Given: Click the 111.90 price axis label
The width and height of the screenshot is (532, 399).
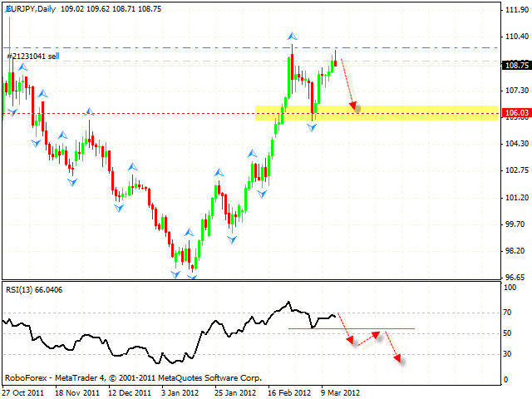Looking at the screenshot, I should [515, 10].
